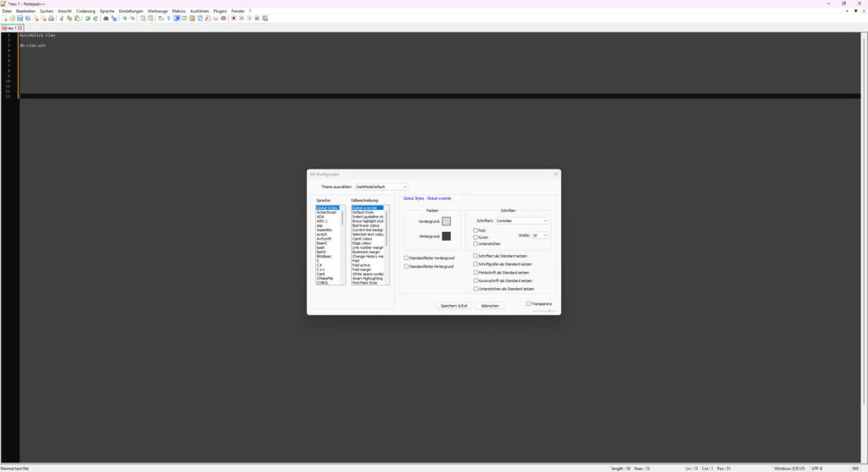Click the Record macro toolbar icon
The image size is (868, 472).
[234, 18]
